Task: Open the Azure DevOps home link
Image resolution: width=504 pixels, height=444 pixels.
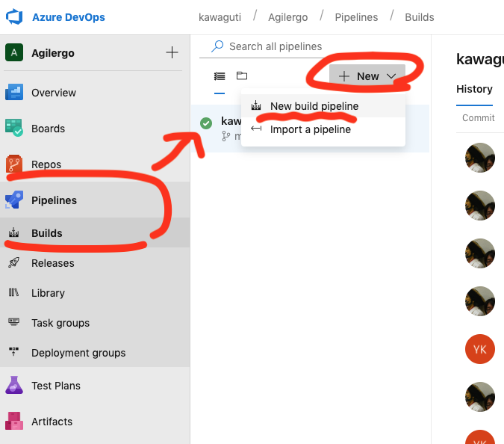Action: [69, 17]
